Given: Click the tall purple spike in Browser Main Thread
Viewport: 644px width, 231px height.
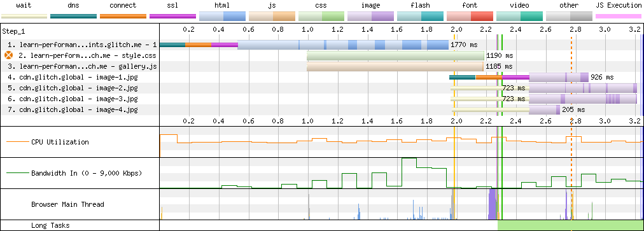Looking at the screenshot, I should tap(492, 204).
